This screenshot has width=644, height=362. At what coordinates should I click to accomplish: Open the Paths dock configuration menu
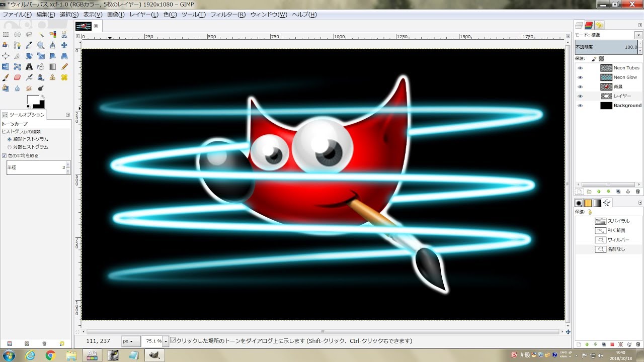(x=639, y=203)
